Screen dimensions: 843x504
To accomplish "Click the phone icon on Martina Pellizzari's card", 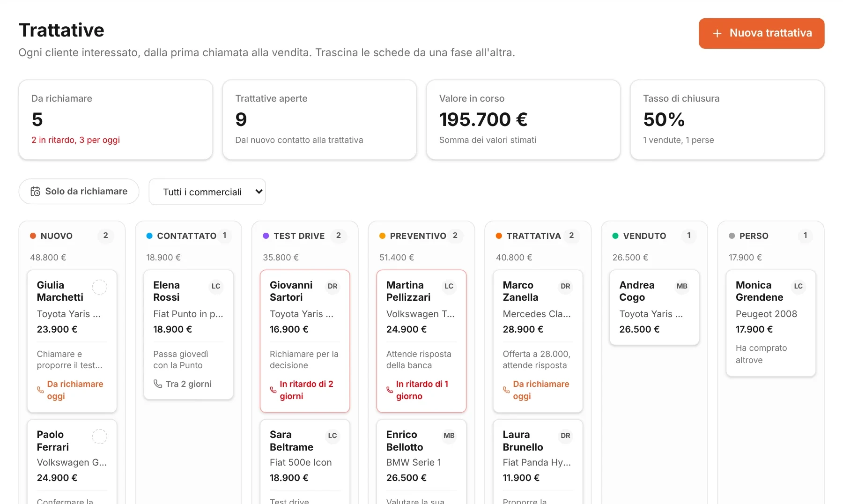I will pos(390,390).
